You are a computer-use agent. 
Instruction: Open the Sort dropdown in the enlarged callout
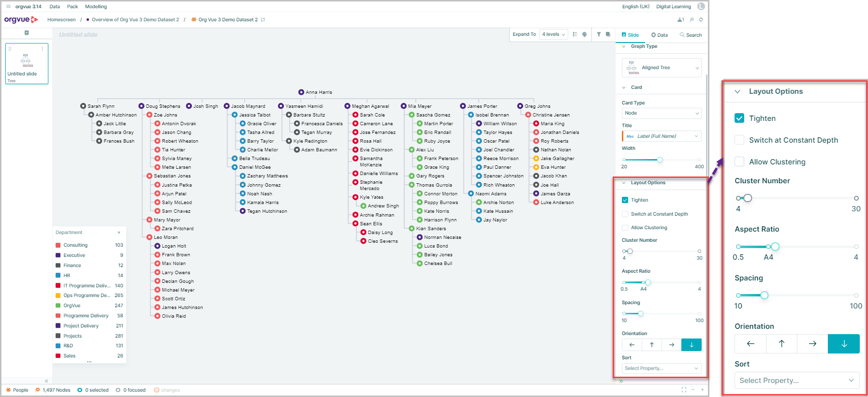click(x=797, y=381)
